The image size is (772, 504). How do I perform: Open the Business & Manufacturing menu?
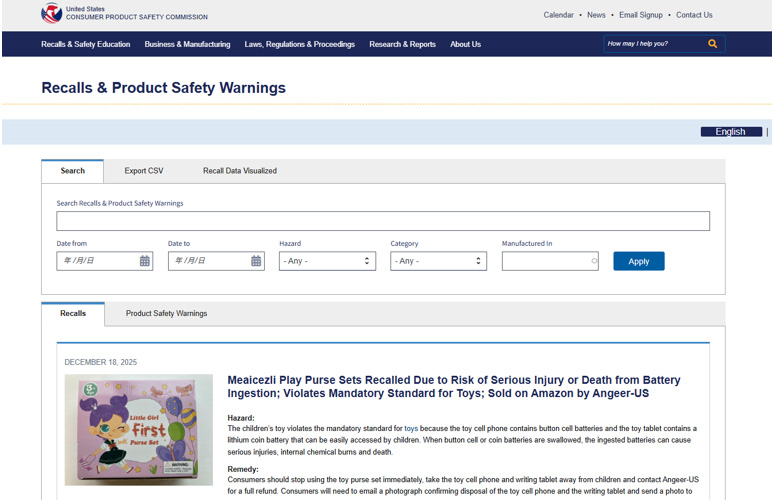[x=187, y=44]
